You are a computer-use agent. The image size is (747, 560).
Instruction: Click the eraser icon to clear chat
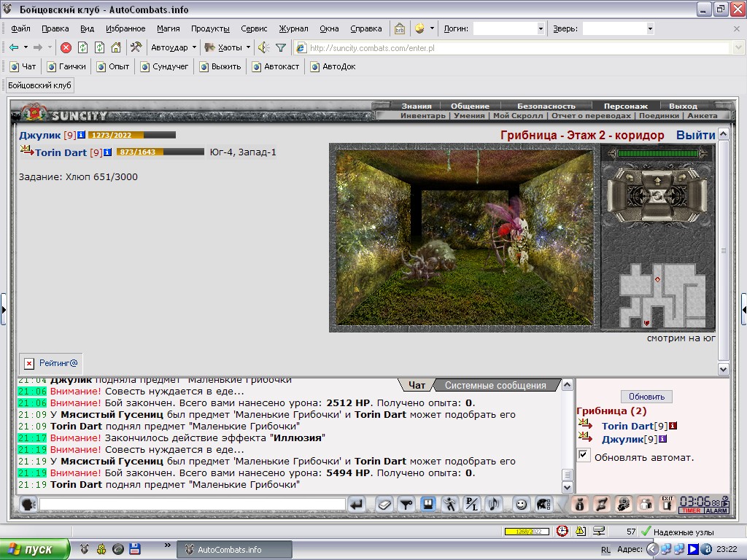[384, 505]
